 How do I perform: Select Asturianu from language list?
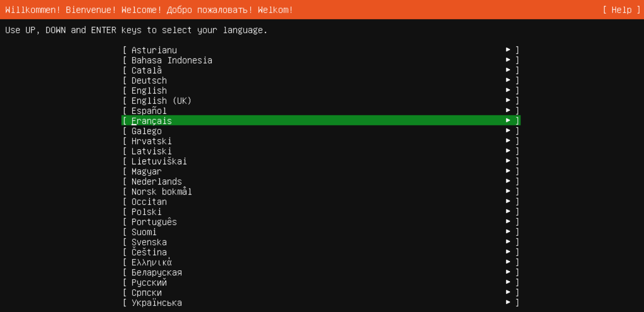pos(154,50)
